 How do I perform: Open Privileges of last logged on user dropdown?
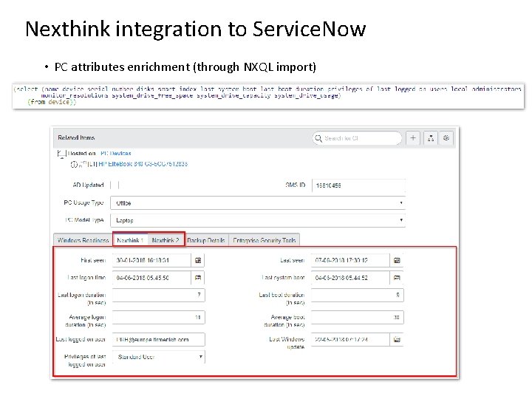158,357
